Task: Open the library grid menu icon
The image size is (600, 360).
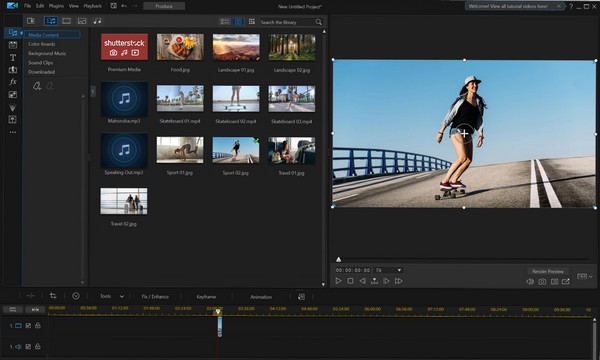Action: coord(251,21)
